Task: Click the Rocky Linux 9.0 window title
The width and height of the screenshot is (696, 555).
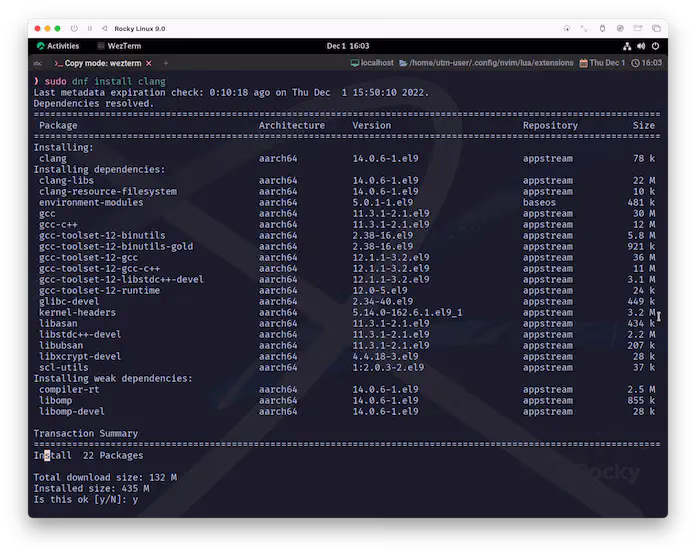Action: pos(140,28)
